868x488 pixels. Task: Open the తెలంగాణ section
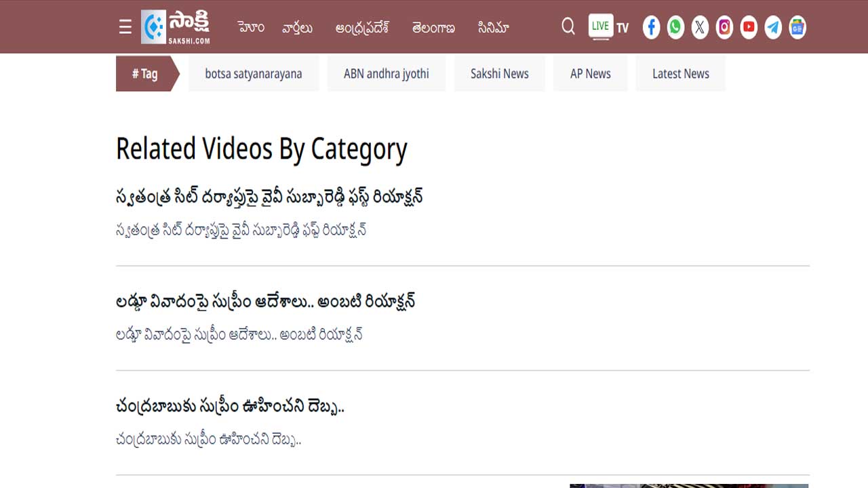(x=433, y=28)
